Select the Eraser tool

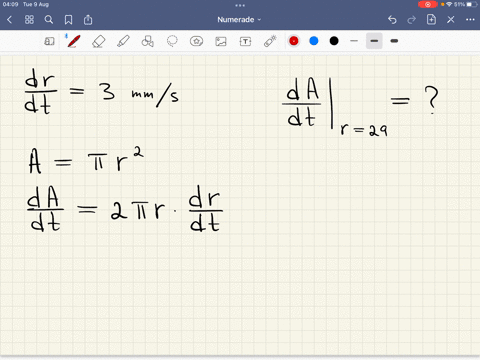pyautogui.click(x=98, y=41)
